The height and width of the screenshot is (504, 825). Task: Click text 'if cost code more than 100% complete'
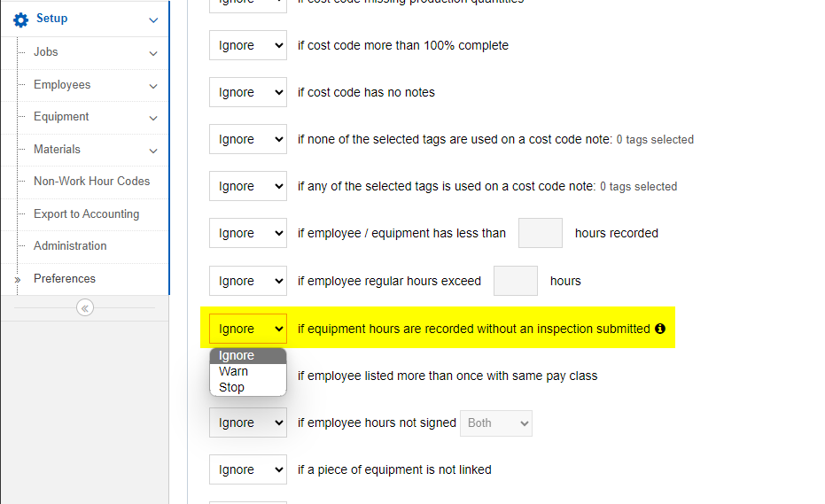(403, 45)
